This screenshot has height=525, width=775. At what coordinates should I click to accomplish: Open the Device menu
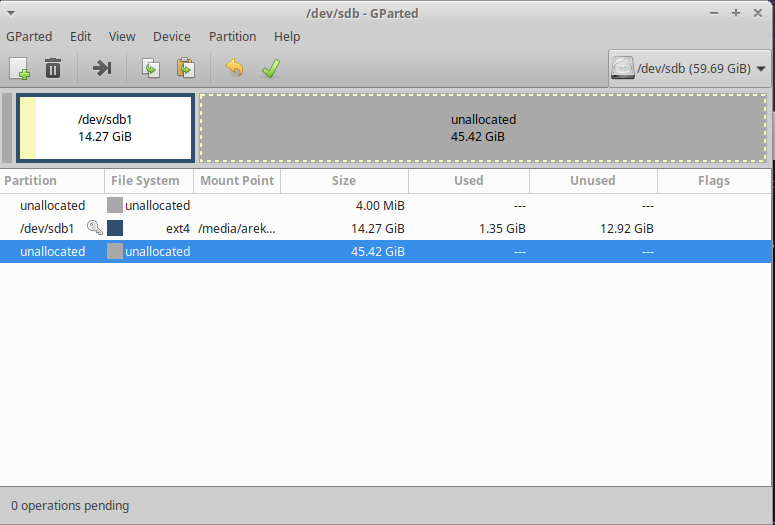(x=172, y=37)
